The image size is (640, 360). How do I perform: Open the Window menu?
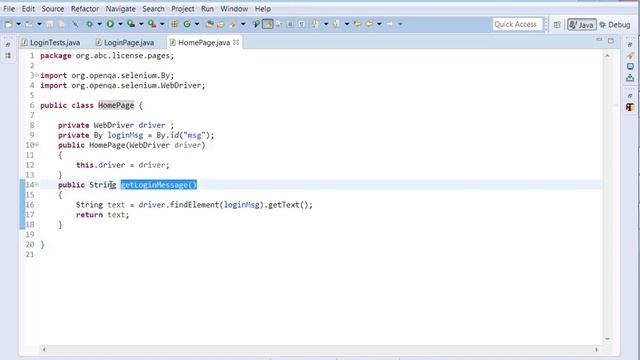click(x=234, y=9)
